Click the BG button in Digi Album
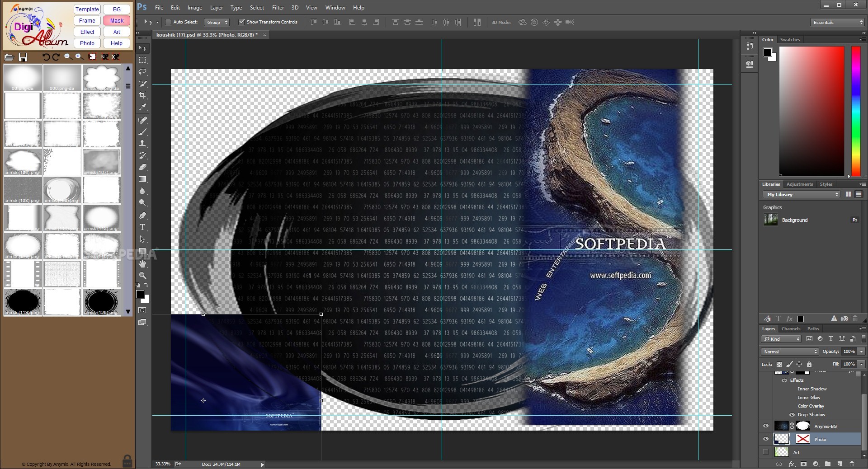 (117, 9)
